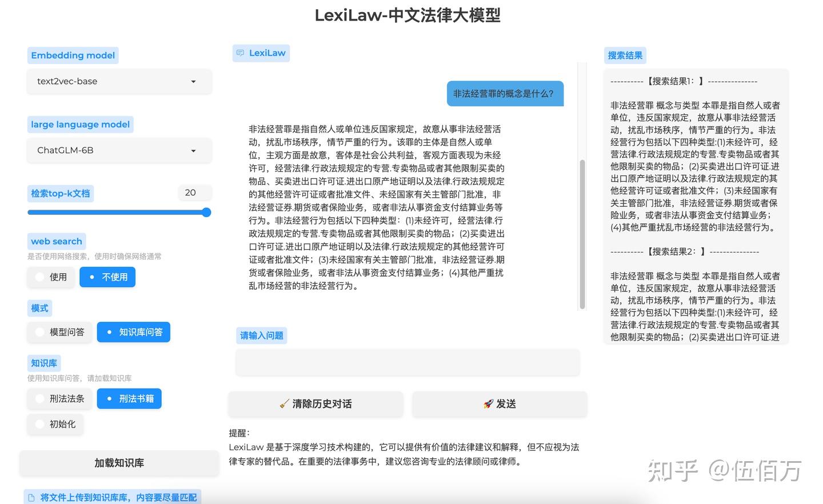Open the text2vec-base embedding model dropdown
The height and width of the screenshot is (504, 823).
[119, 82]
